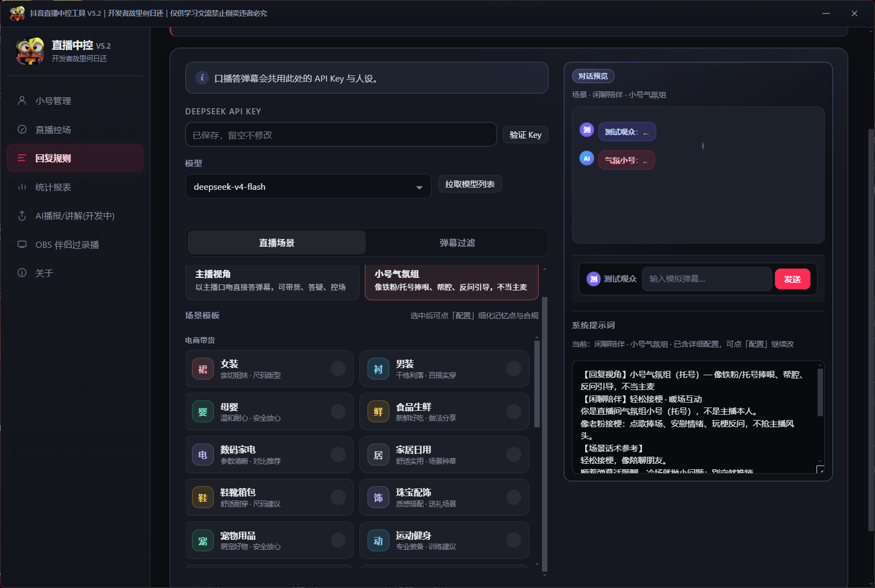The height and width of the screenshot is (588, 875).
Task: Choose the 主播视角 perspective card
Action: tap(272, 281)
